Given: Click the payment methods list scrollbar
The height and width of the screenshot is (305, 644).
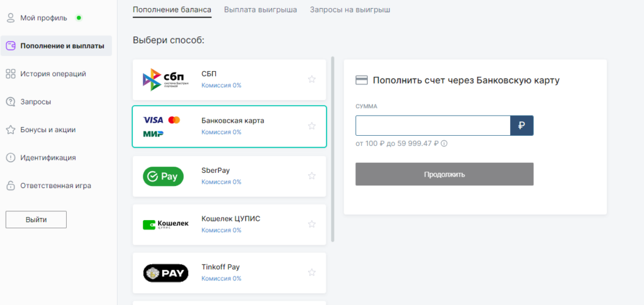Looking at the screenshot, I should 333,149.
